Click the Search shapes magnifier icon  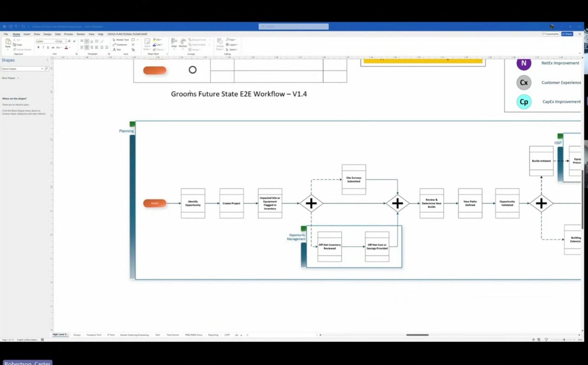coord(46,69)
